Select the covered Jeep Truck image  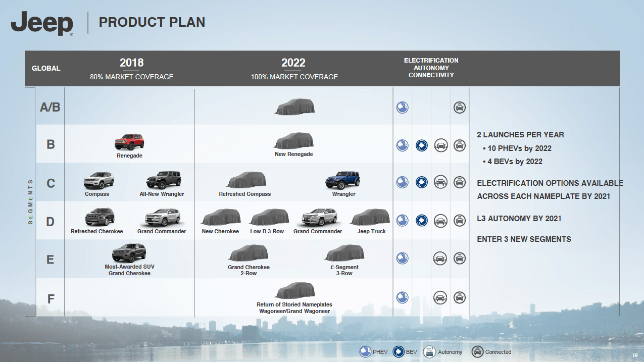click(x=370, y=218)
